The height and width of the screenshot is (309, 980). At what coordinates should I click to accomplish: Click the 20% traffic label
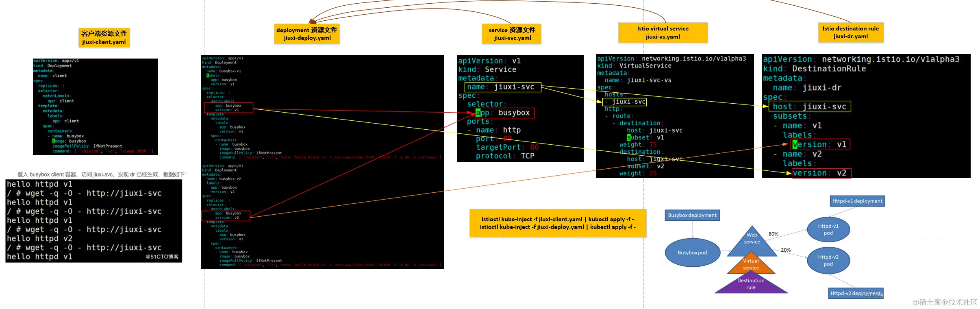tap(786, 250)
